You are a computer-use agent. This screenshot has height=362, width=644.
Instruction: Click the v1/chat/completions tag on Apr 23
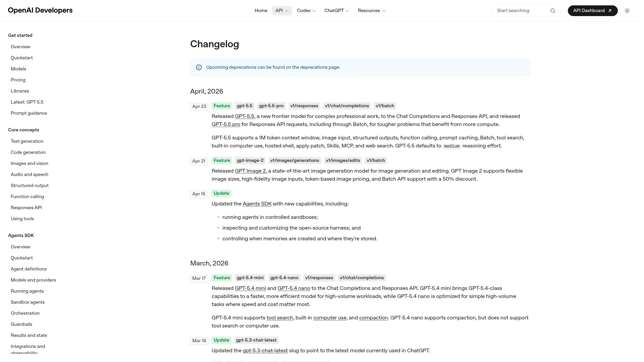tap(347, 106)
